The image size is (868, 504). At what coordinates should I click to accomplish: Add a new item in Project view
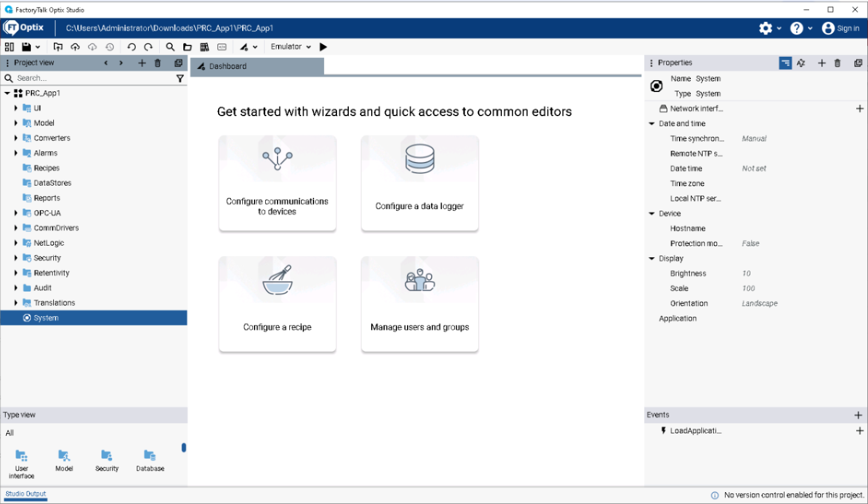pos(142,63)
